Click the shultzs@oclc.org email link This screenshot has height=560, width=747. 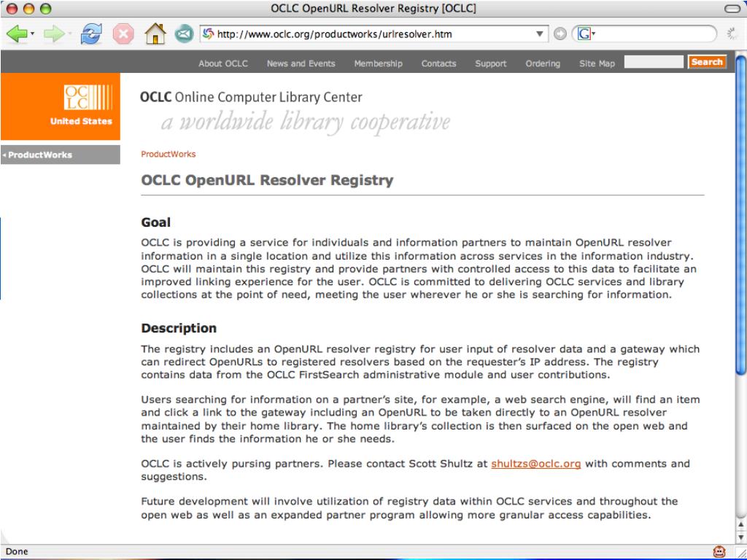pyautogui.click(x=535, y=463)
